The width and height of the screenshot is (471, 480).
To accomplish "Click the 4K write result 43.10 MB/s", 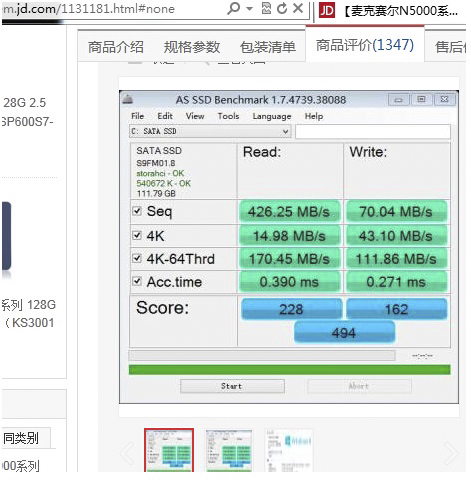I will pyautogui.click(x=396, y=236).
